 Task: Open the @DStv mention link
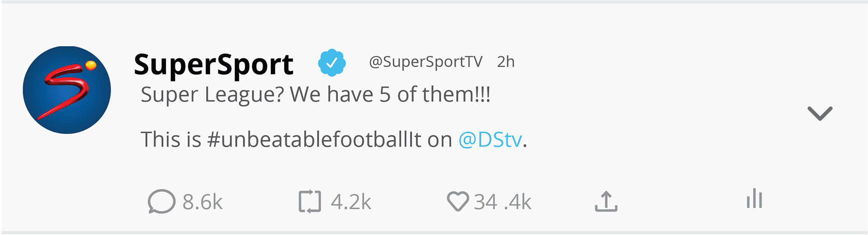[490, 139]
